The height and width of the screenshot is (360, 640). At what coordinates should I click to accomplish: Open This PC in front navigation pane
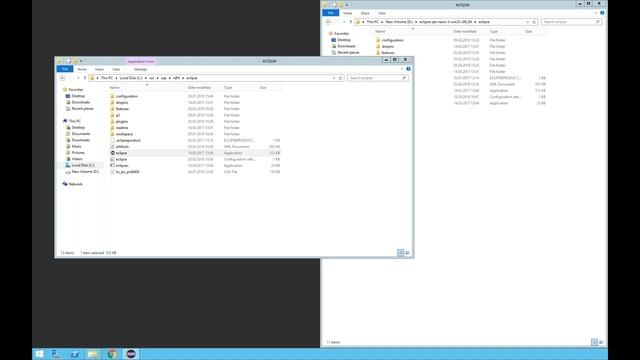click(74, 121)
